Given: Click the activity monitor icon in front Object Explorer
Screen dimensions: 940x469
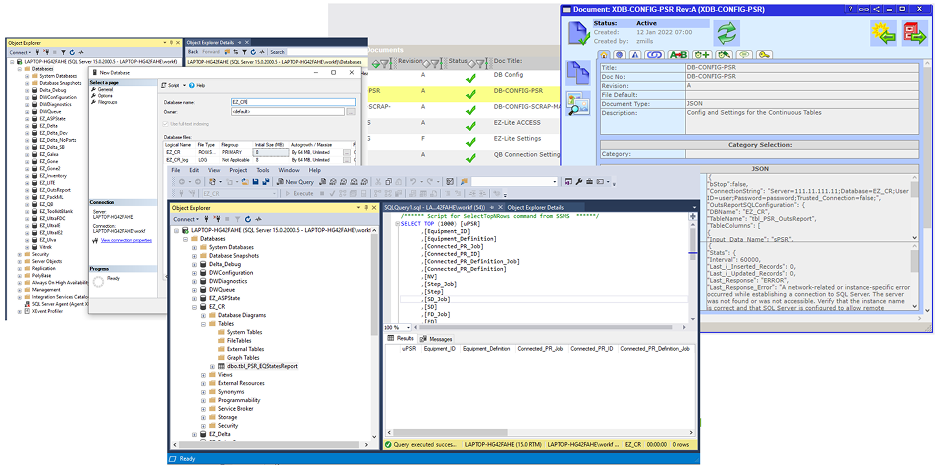Looking at the screenshot, I should click(257, 219).
